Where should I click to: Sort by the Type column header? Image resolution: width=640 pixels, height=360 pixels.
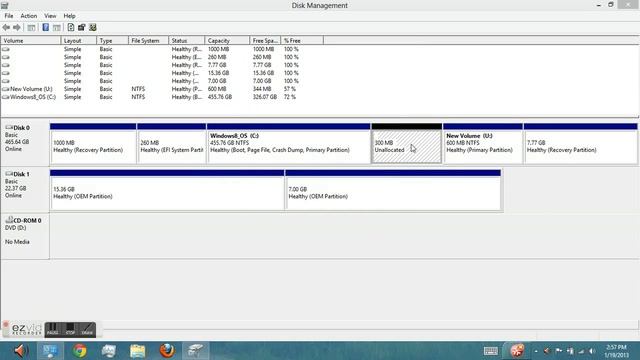point(112,41)
